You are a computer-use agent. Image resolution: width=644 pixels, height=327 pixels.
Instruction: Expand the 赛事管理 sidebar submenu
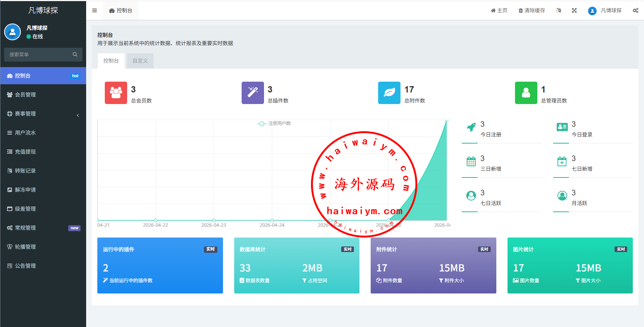pyautogui.click(x=43, y=114)
